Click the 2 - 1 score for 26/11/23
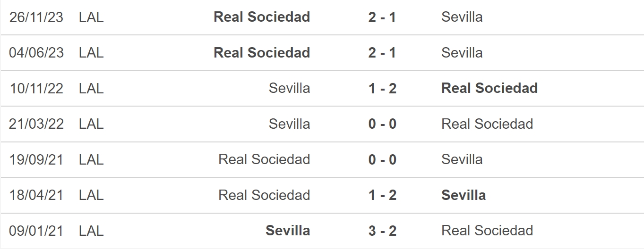 coord(382,17)
